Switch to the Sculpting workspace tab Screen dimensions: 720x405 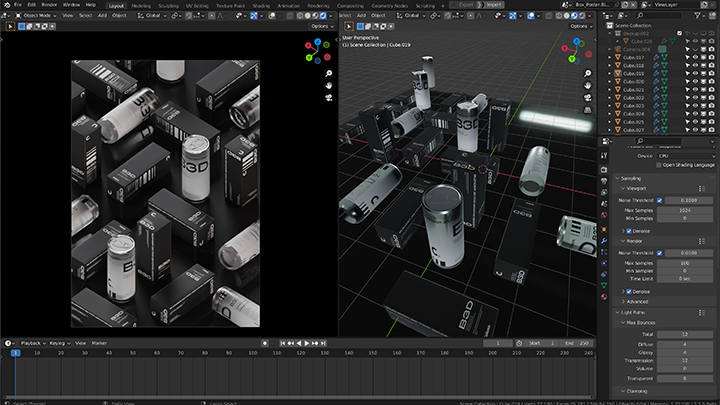point(168,6)
